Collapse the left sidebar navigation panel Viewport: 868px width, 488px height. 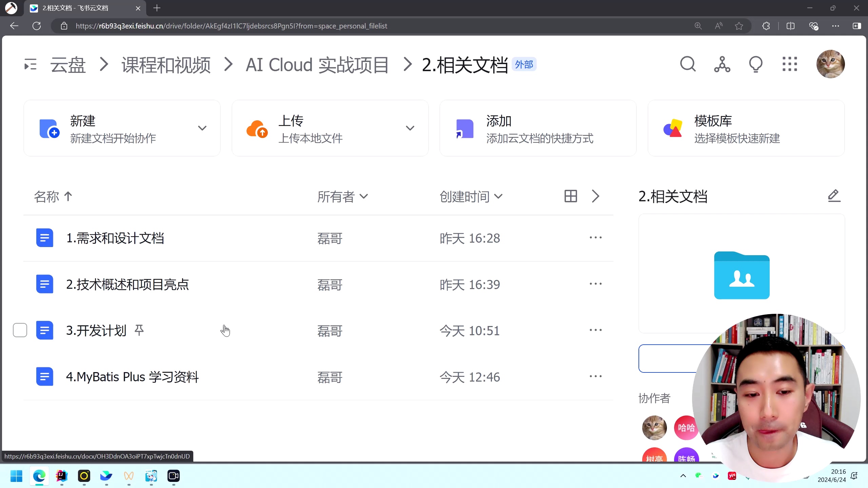click(x=30, y=64)
